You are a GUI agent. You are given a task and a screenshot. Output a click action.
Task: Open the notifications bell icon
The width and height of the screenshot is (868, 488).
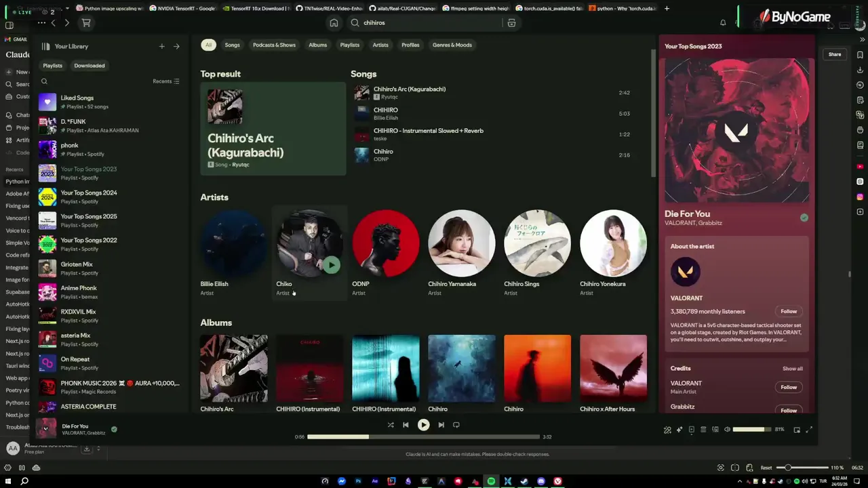coord(723,22)
